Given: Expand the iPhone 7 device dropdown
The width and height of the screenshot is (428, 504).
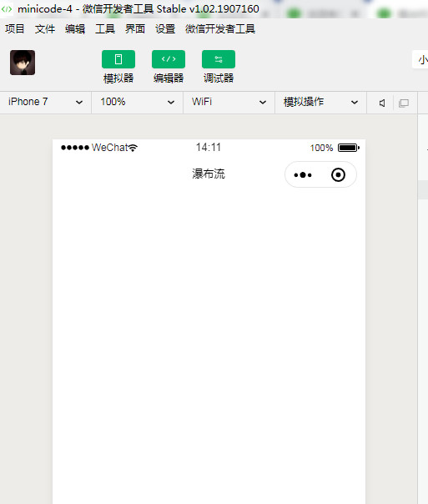Looking at the screenshot, I should [x=46, y=102].
